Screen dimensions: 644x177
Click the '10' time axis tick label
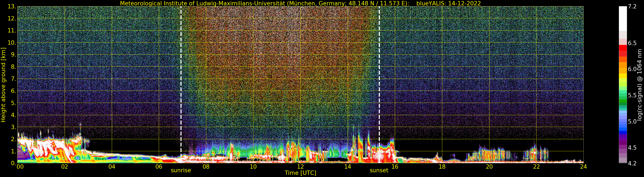point(253,167)
